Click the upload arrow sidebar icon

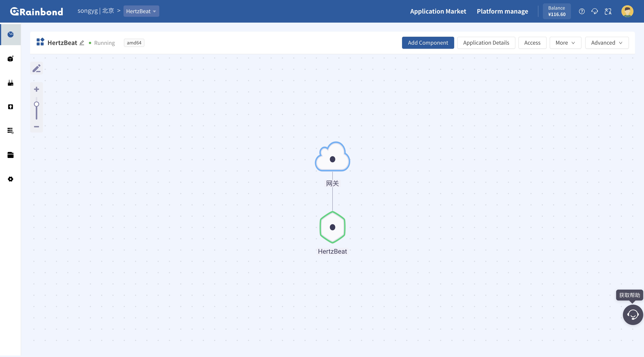pyautogui.click(x=11, y=107)
